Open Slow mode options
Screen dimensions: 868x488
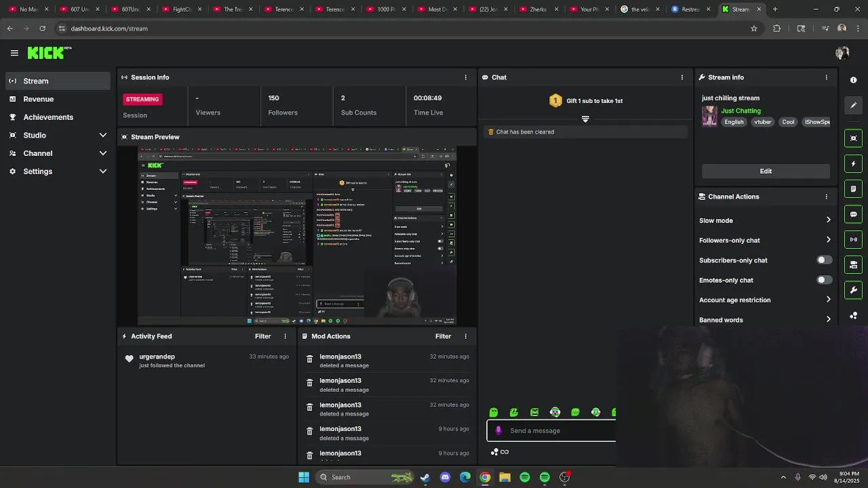pyautogui.click(x=765, y=220)
